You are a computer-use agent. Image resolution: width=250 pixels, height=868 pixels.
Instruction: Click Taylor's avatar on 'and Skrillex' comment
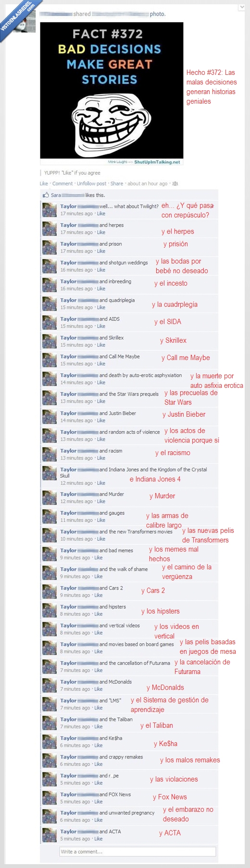pyautogui.click(x=50, y=341)
